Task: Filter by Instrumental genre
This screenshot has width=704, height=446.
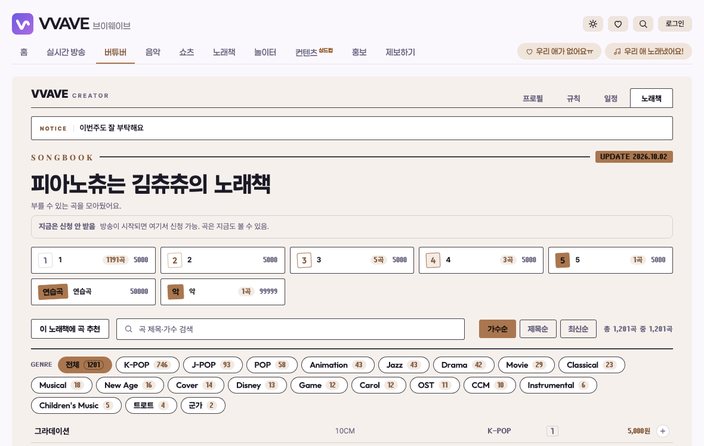Action: point(558,385)
